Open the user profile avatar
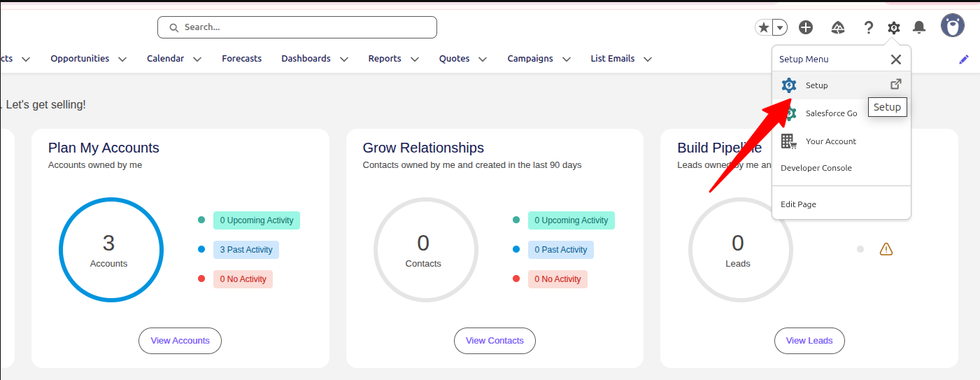The height and width of the screenshot is (380, 980). [x=952, y=26]
